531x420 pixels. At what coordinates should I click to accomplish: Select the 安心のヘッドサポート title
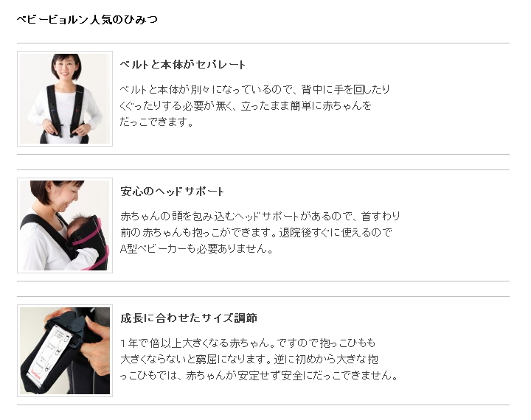tap(172, 192)
